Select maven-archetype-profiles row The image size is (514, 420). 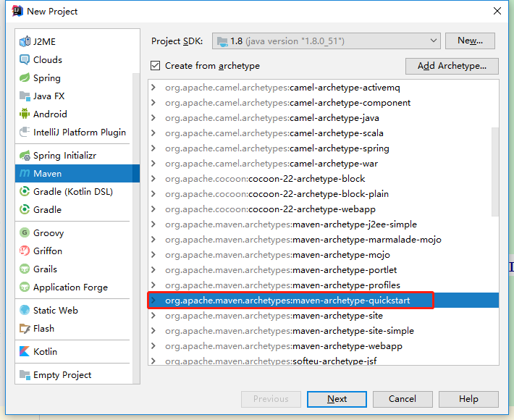click(323, 285)
